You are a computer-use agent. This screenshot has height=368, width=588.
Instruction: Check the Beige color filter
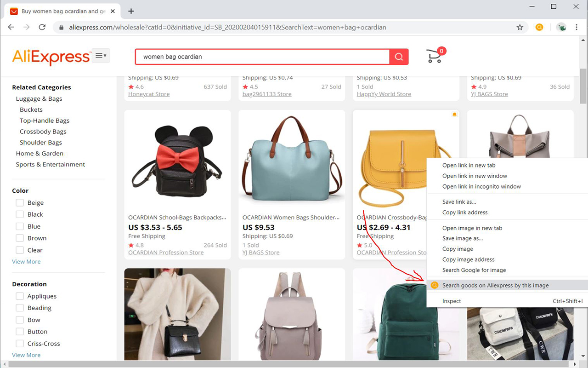click(x=20, y=202)
